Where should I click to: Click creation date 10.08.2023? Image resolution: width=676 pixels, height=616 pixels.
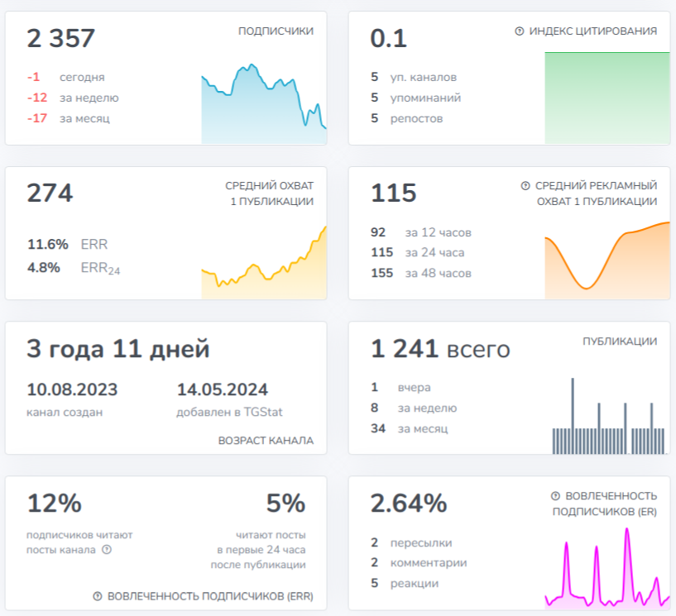pos(72,389)
